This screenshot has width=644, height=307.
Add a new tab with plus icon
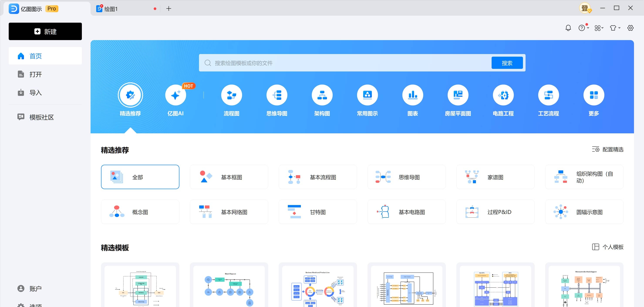169,8
